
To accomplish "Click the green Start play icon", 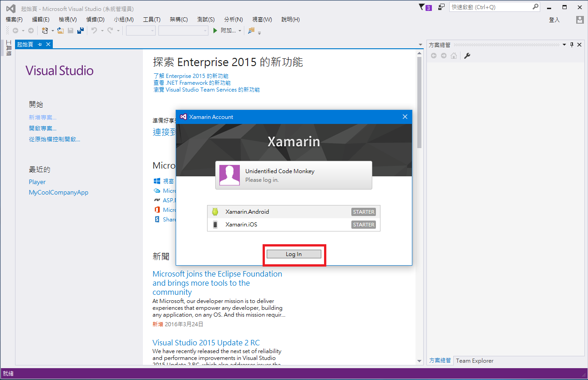I will click(x=216, y=31).
